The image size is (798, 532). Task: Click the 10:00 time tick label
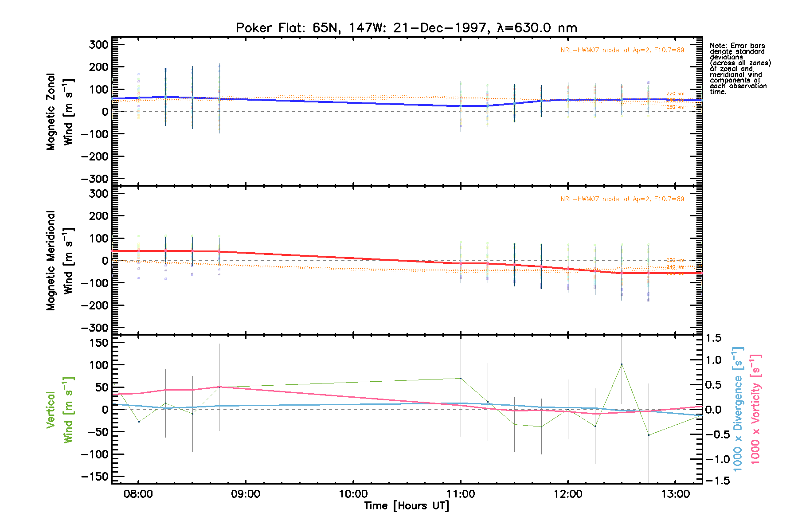353,494
